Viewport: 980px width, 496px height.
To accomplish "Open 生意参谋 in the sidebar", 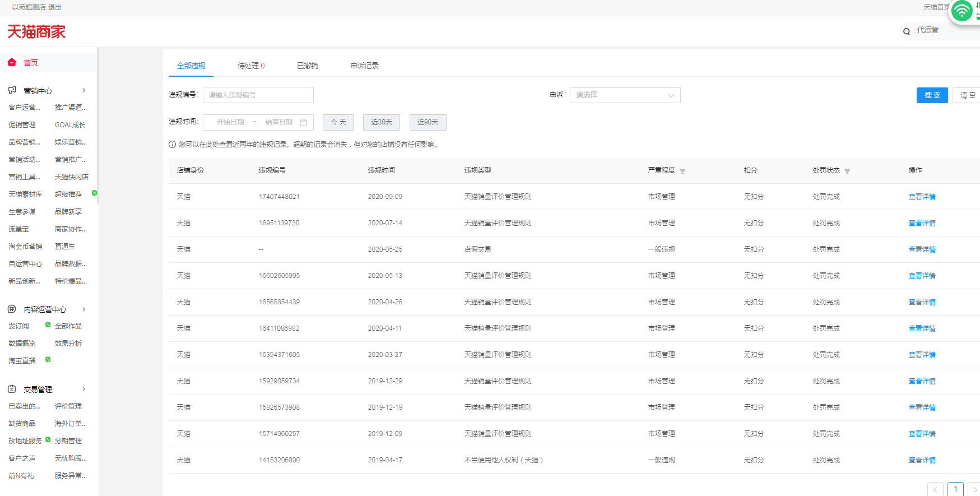I will click(22, 212).
